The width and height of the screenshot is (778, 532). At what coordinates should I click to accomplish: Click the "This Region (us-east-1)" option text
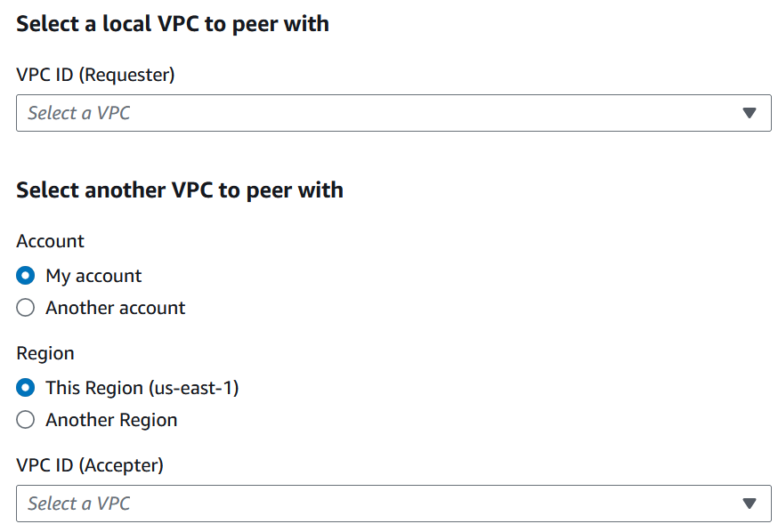pyautogui.click(x=142, y=388)
